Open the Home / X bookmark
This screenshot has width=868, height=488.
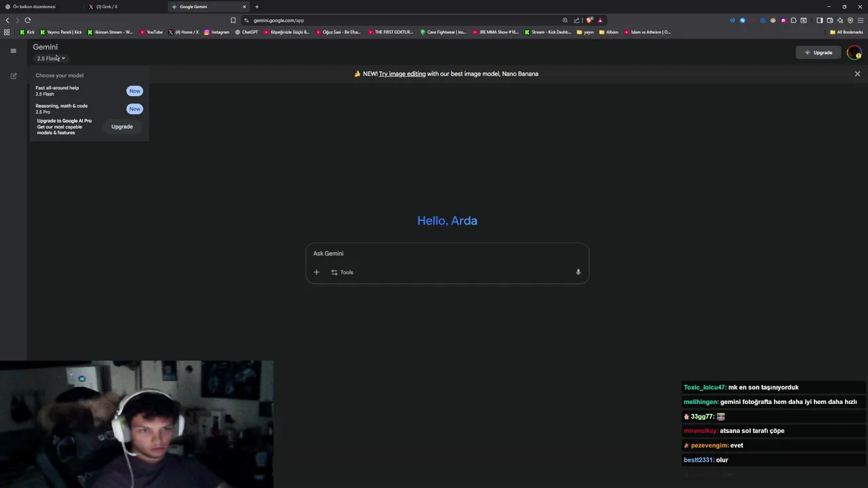(x=184, y=32)
